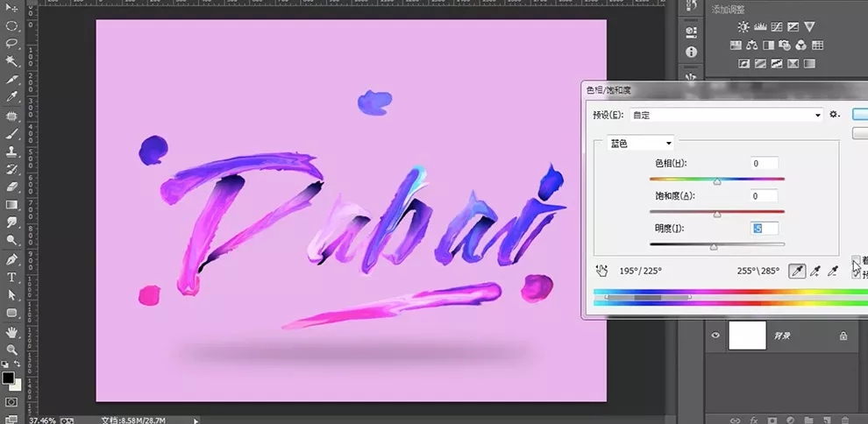
Task: Select the Elliptical Marquee tool
Action: (11, 25)
